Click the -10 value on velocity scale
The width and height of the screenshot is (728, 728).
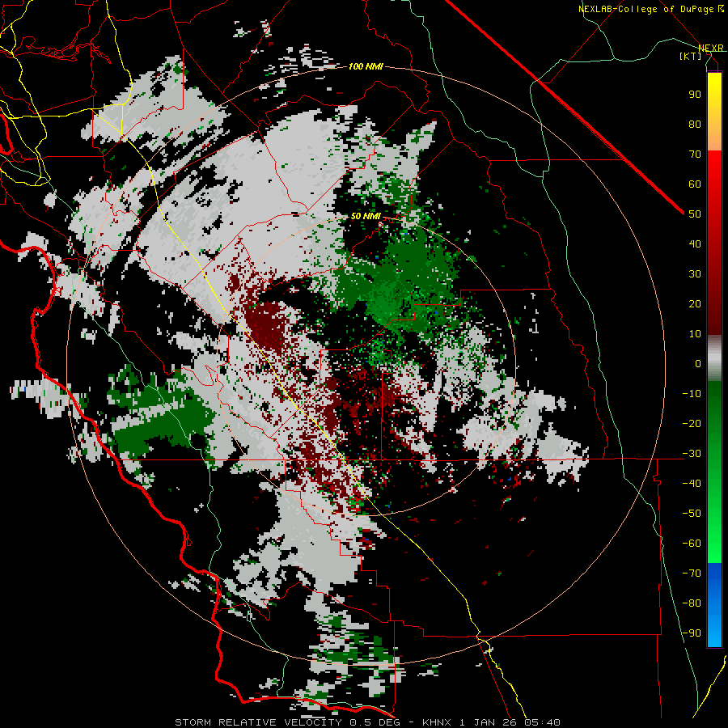(x=692, y=394)
